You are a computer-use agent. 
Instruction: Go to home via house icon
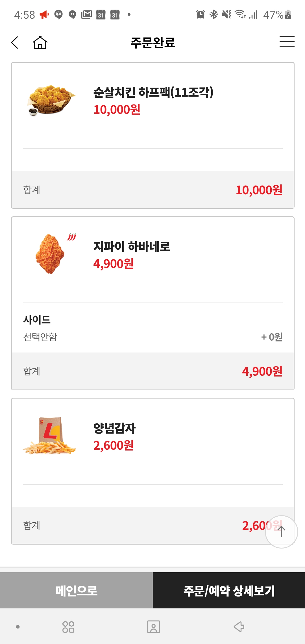click(x=40, y=43)
